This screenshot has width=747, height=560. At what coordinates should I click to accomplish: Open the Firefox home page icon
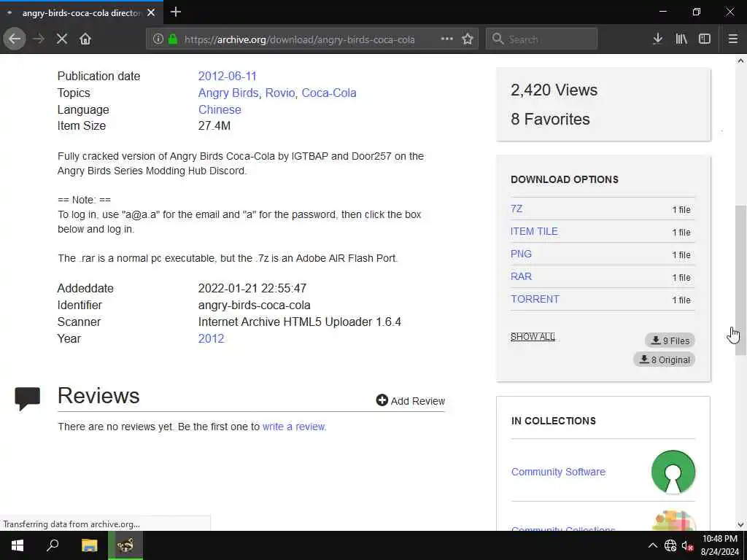[85, 39]
